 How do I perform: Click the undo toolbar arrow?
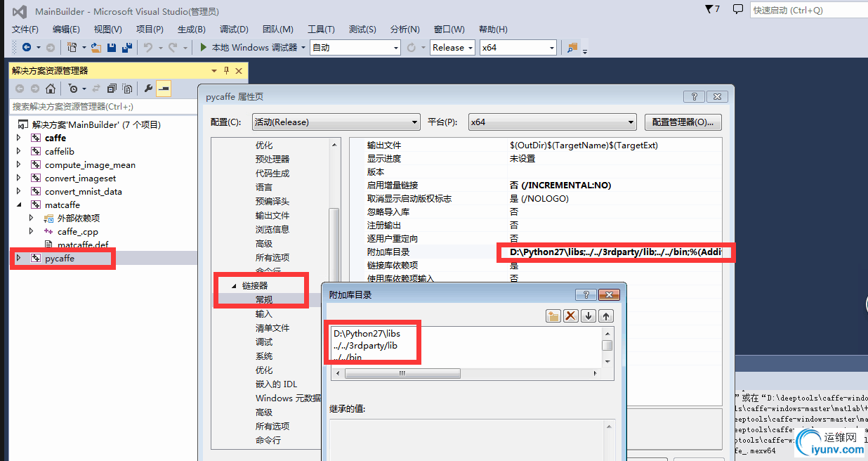148,47
